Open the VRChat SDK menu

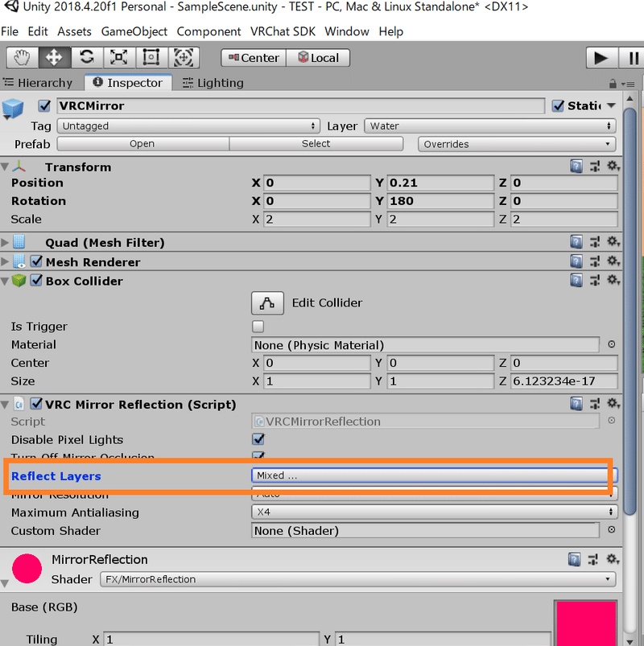tap(283, 31)
